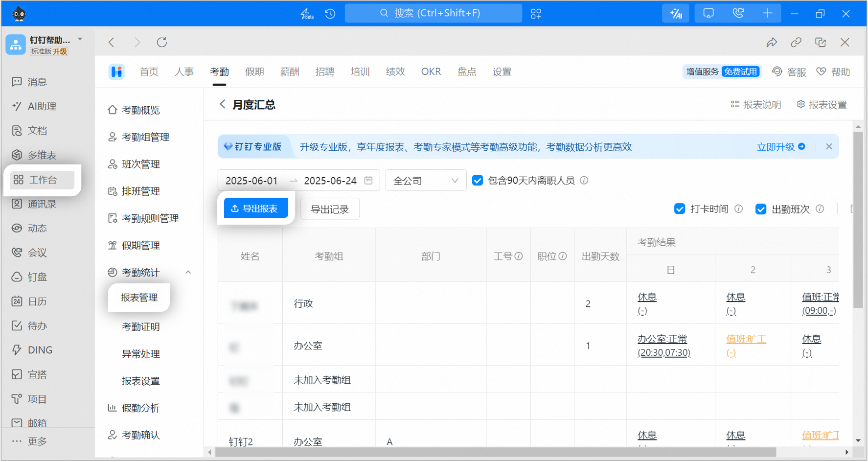Open 报表说明 link
This screenshot has height=462, width=868.
click(x=756, y=105)
